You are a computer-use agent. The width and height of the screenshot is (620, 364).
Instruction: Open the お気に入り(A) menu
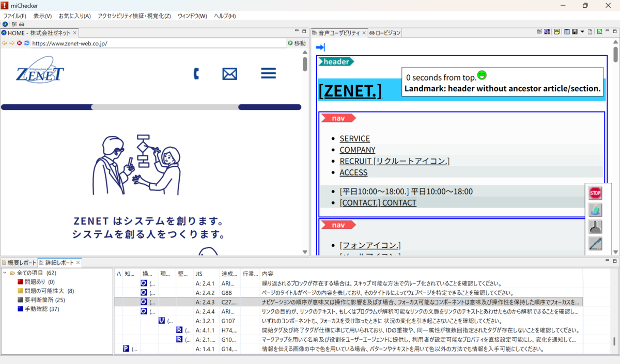[74, 16]
